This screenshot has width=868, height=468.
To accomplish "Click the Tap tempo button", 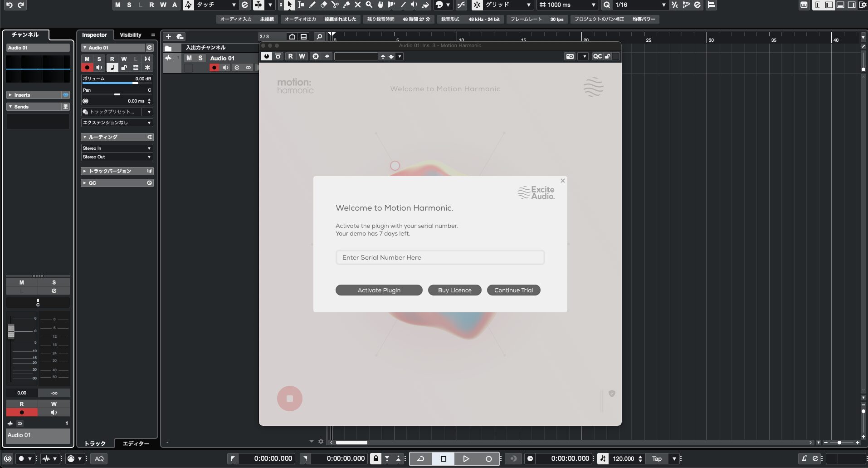I will pos(657,458).
